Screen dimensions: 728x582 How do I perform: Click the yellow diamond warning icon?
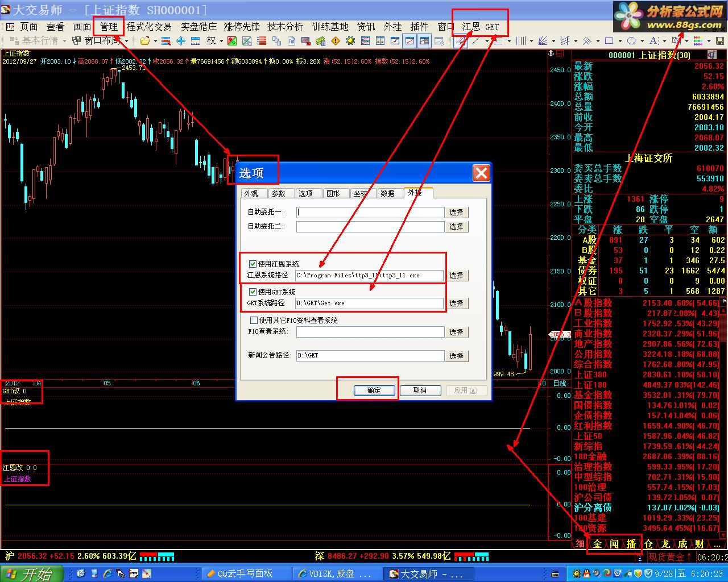pos(336,41)
